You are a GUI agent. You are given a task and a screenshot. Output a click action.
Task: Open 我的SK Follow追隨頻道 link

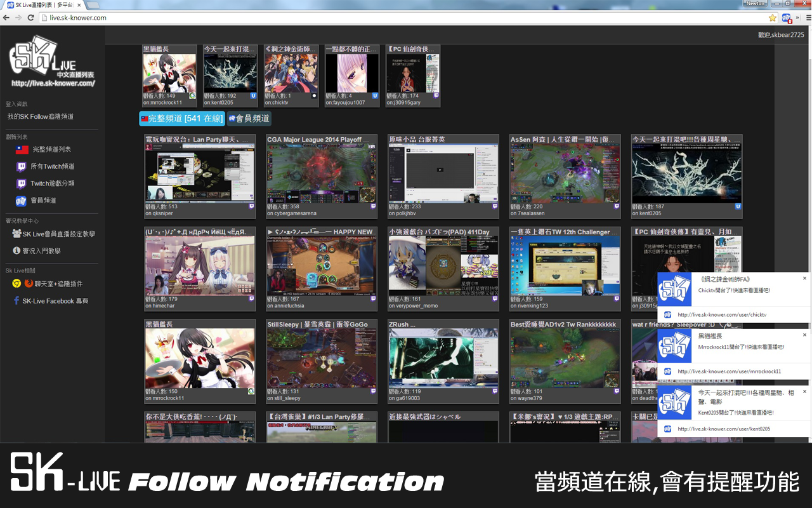41,117
